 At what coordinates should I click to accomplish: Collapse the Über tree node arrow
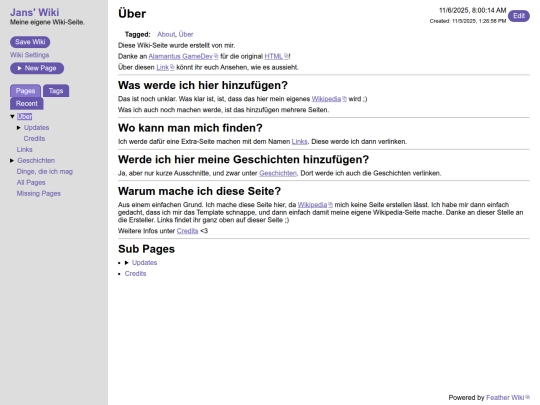(x=12, y=117)
